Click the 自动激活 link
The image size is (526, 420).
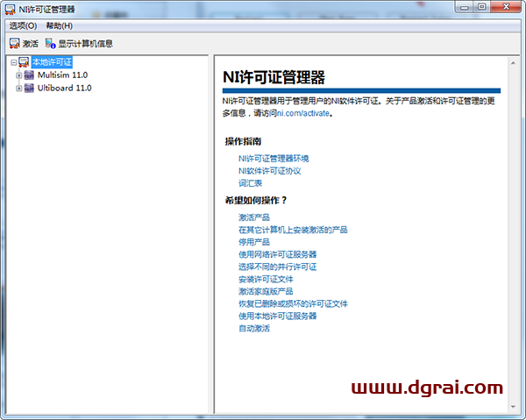pos(254,328)
